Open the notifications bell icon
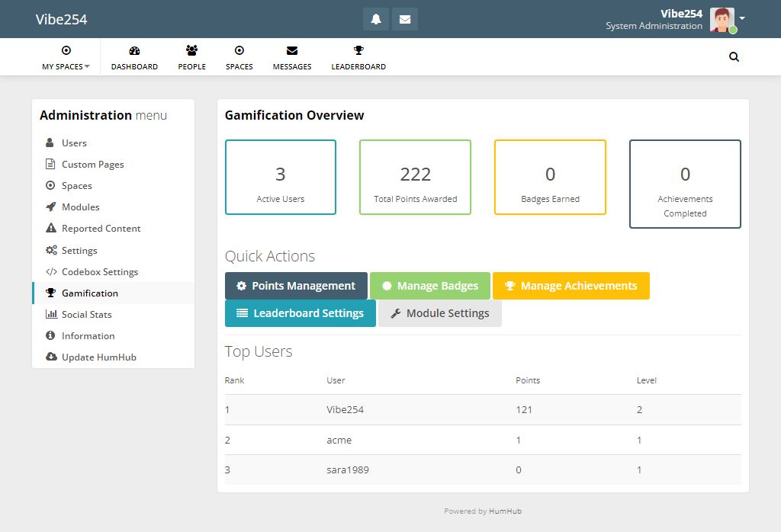Viewport: 781px width, 532px height. coord(376,19)
